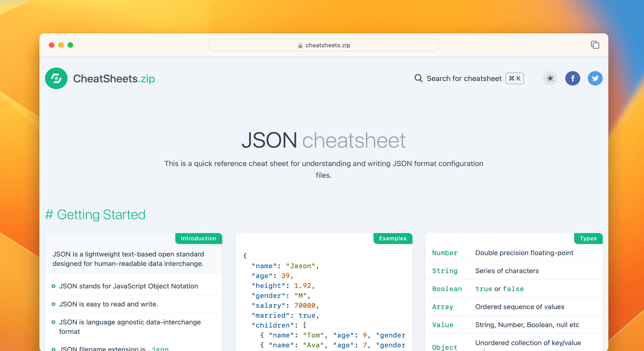
Task: Jump to the # Getting Started heading anchor
Action: [49, 215]
